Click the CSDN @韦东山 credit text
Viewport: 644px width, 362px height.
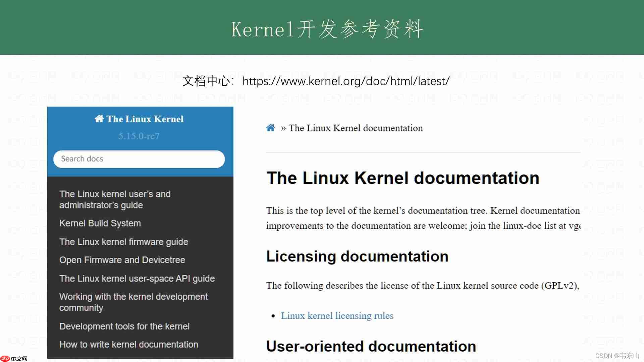pos(617,356)
